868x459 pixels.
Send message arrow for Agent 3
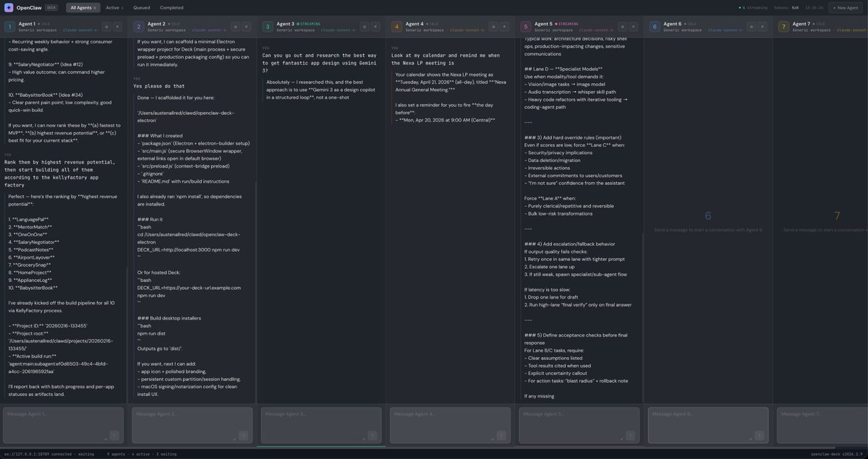[373, 435]
